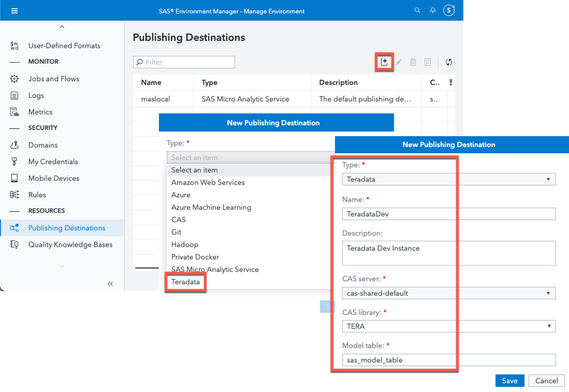
Task: Sort by the Description column header
Action: pos(338,83)
